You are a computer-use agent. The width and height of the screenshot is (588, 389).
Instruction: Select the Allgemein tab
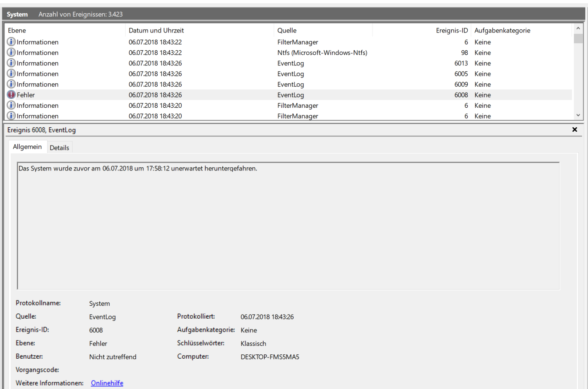[x=28, y=147]
